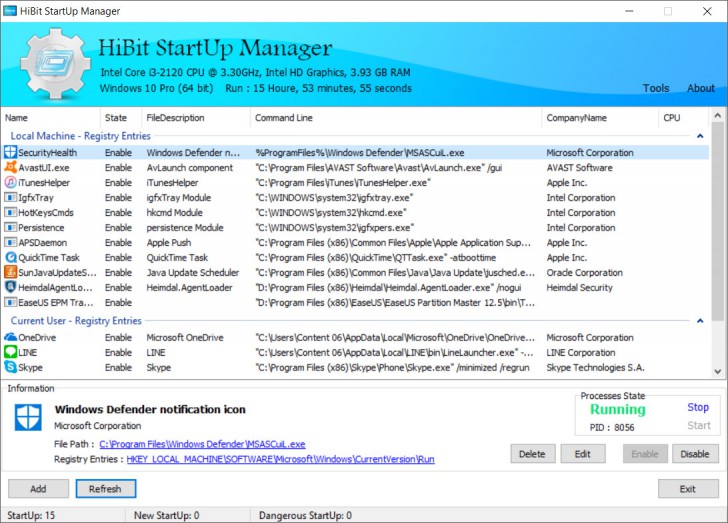
Task: Click the QuickTime Task blue icon
Action: click(x=10, y=257)
